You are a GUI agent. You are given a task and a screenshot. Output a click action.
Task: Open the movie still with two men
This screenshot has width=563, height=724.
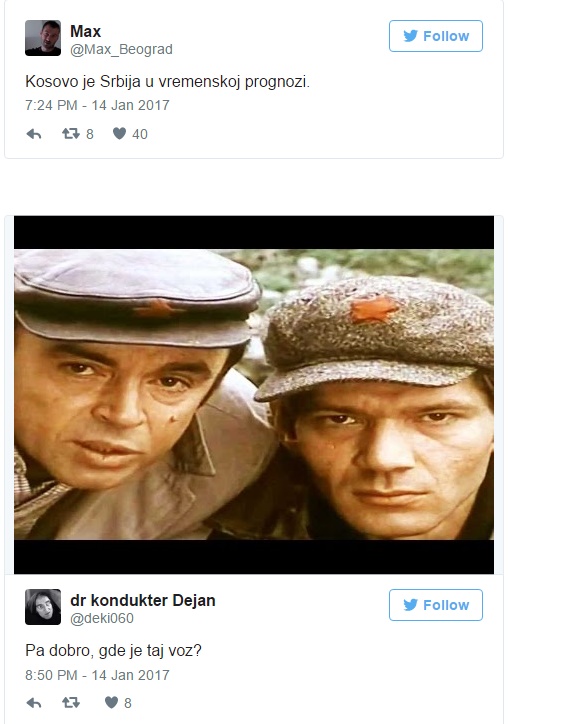(254, 395)
